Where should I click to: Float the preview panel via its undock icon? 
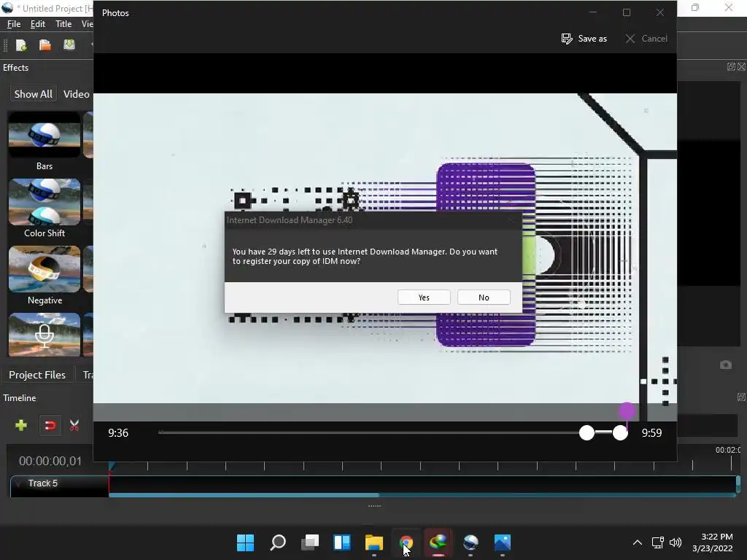[731, 66]
